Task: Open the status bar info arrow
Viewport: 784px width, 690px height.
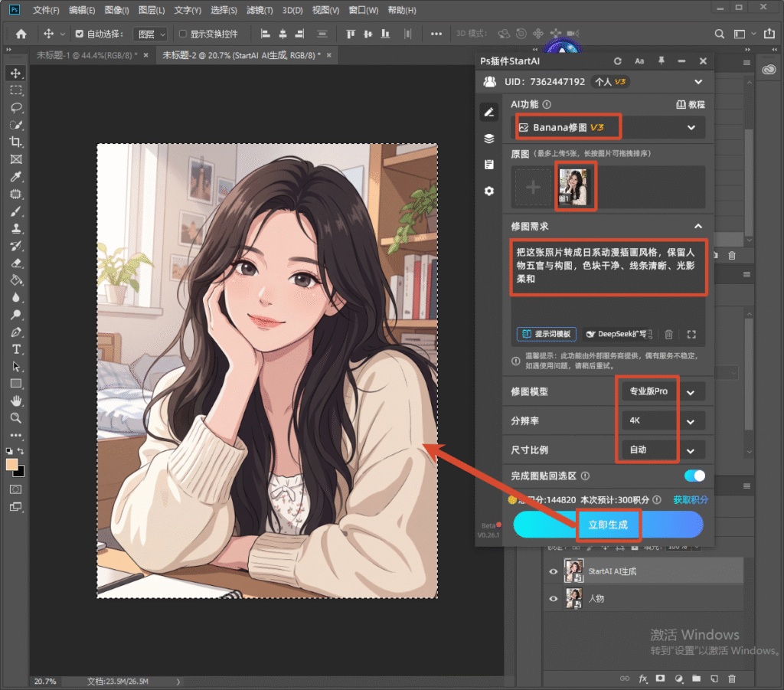Action: coord(178,682)
